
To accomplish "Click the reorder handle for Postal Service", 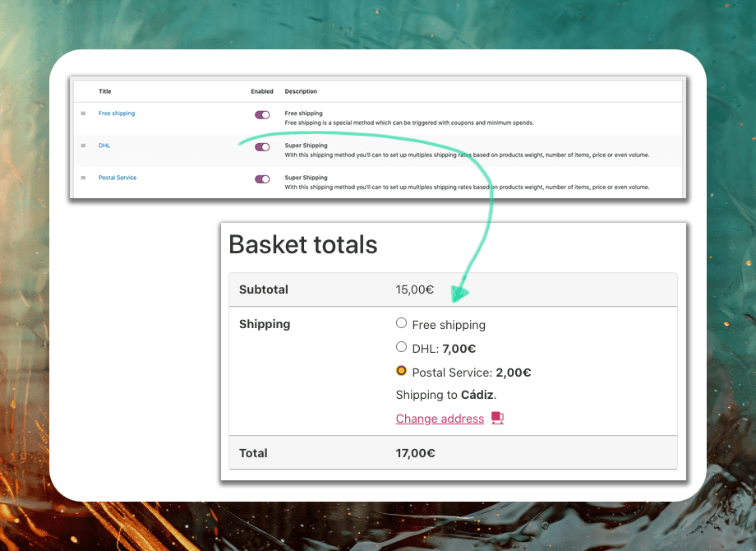I will click(x=83, y=178).
